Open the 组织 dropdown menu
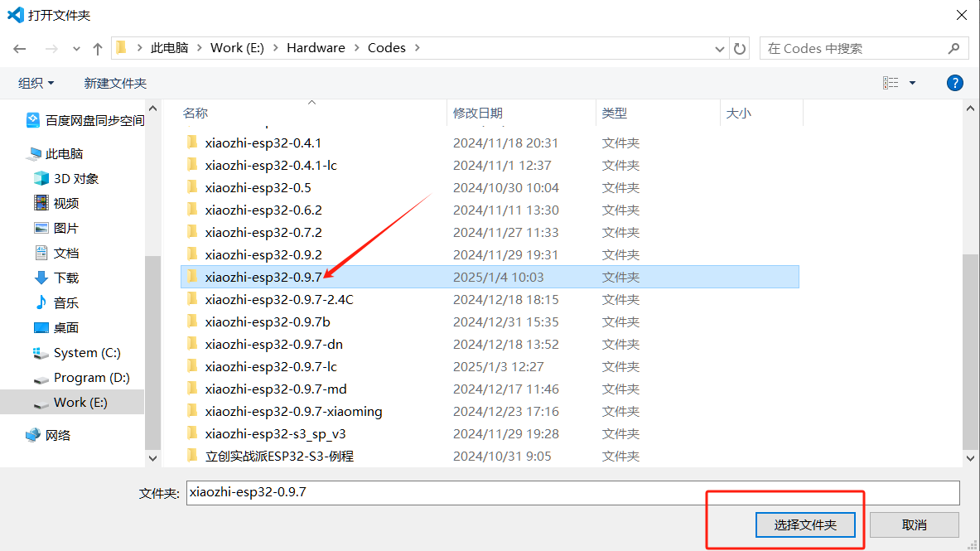 point(36,84)
